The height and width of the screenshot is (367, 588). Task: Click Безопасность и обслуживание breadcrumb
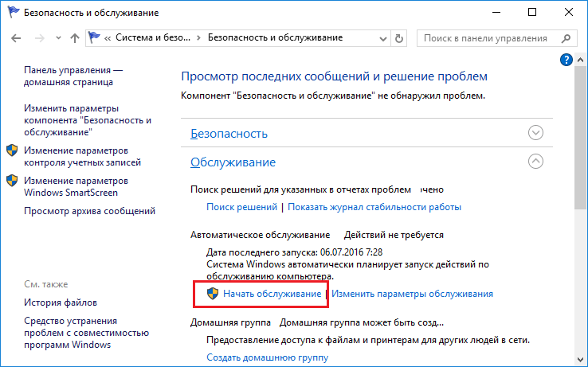coord(275,37)
